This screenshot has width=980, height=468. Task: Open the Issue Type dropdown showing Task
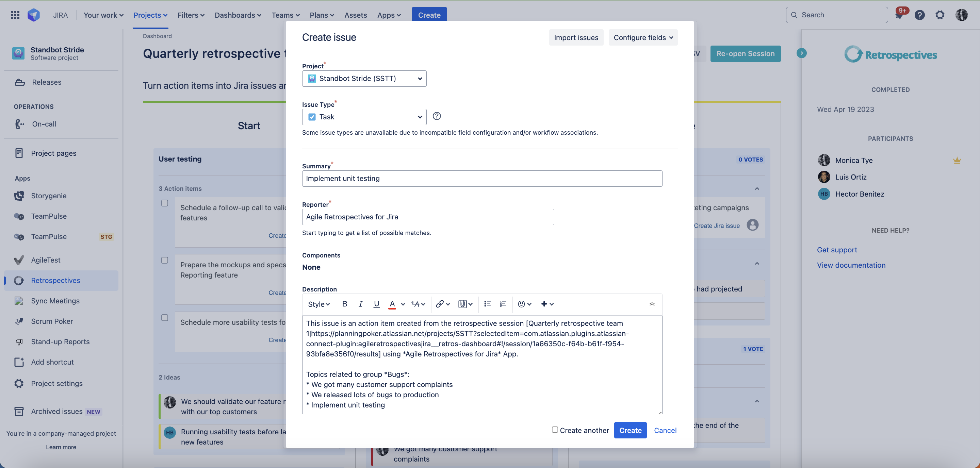[x=364, y=117]
